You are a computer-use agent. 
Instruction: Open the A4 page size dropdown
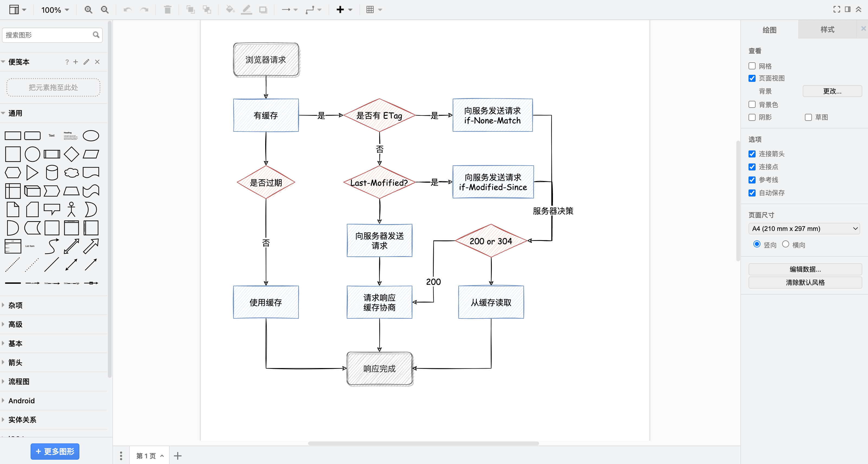(x=804, y=229)
